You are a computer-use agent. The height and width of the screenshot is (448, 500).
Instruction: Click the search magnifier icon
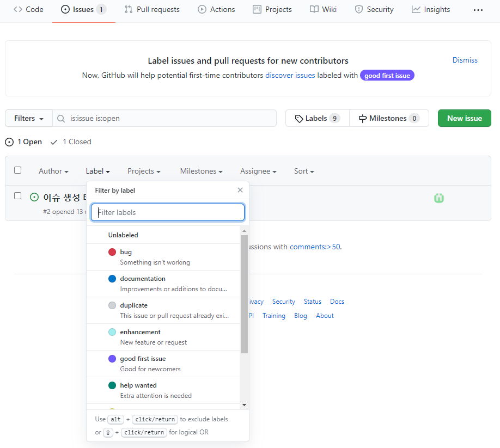point(60,119)
